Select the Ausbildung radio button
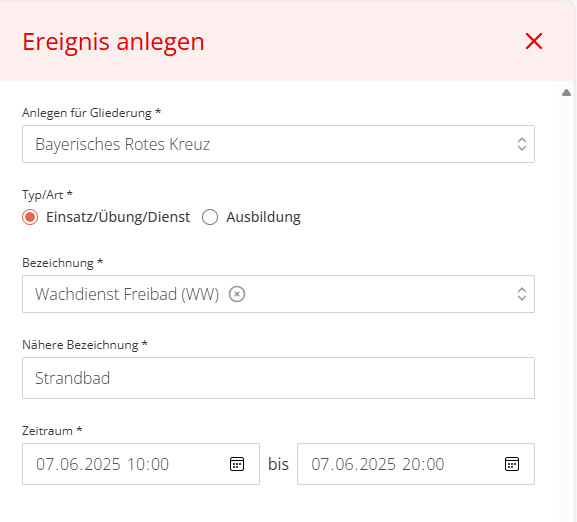This screenshot has width=577, height=522. 210,217
